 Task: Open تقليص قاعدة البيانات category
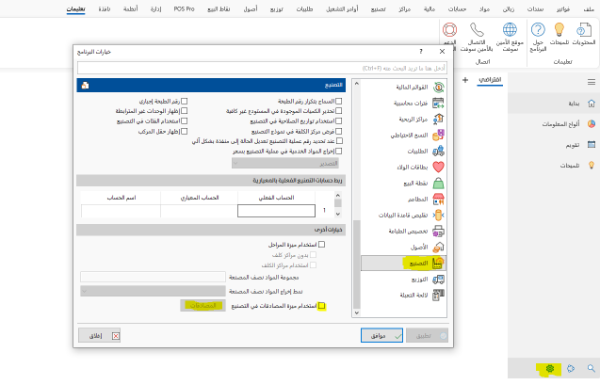click(x=404, y=215)
